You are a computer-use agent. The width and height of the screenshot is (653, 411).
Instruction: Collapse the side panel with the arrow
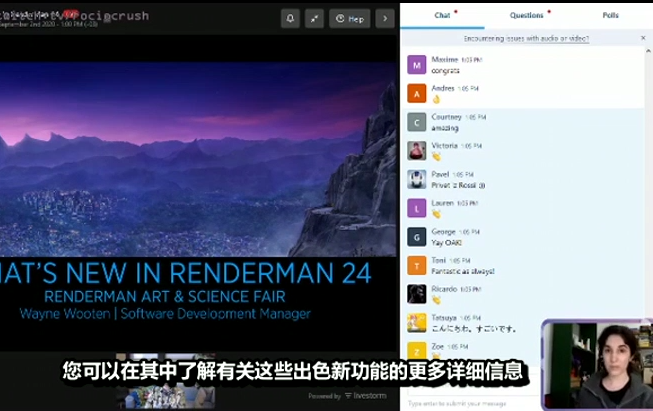(x=385, y=19)
